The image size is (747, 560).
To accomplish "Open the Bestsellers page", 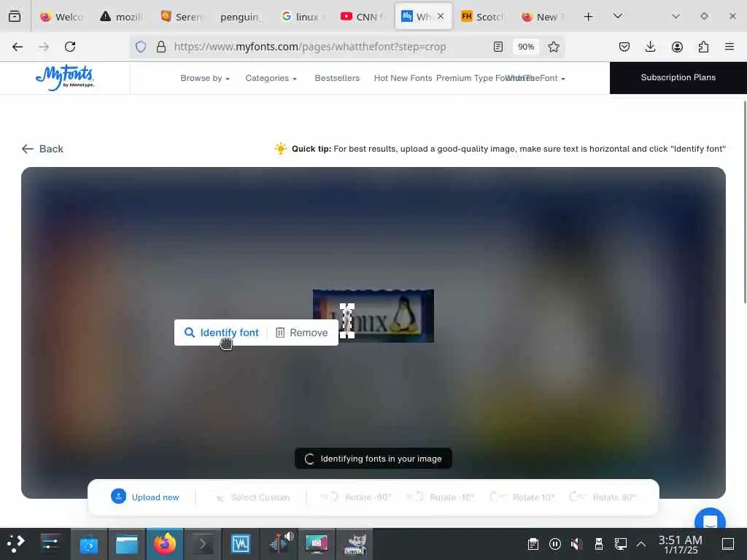I will point(337,78).
